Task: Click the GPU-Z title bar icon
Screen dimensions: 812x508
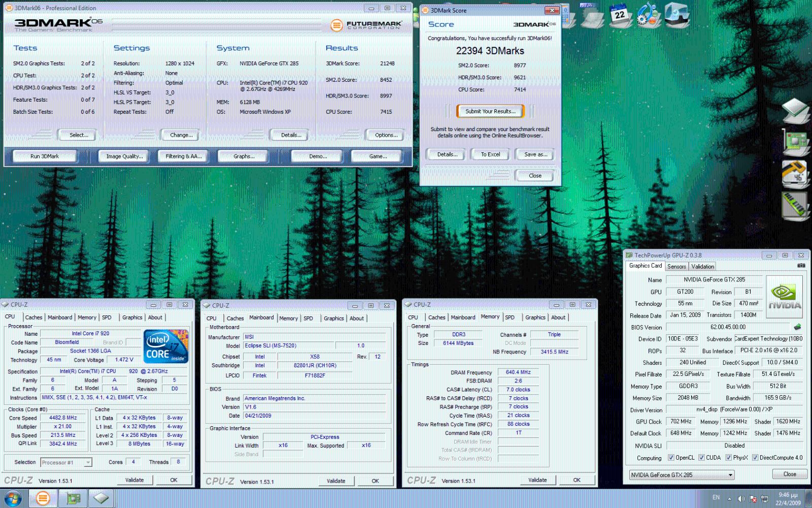Action: point(629,255)
